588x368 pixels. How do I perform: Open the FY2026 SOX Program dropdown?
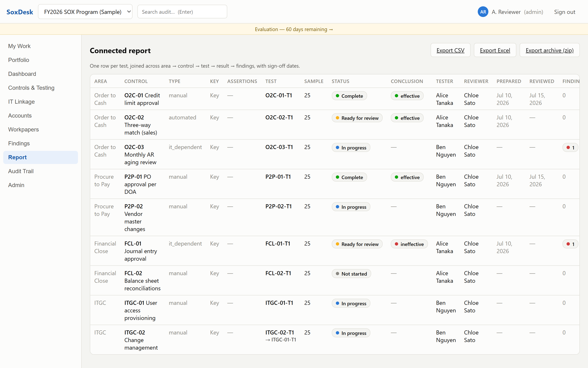coord(85,12)
